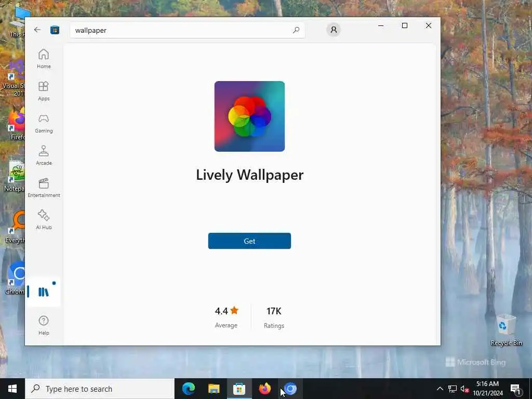This screenshot has width=532, height=399.
Task: Open the AI Hub section
Action: (x=44, y=220)
